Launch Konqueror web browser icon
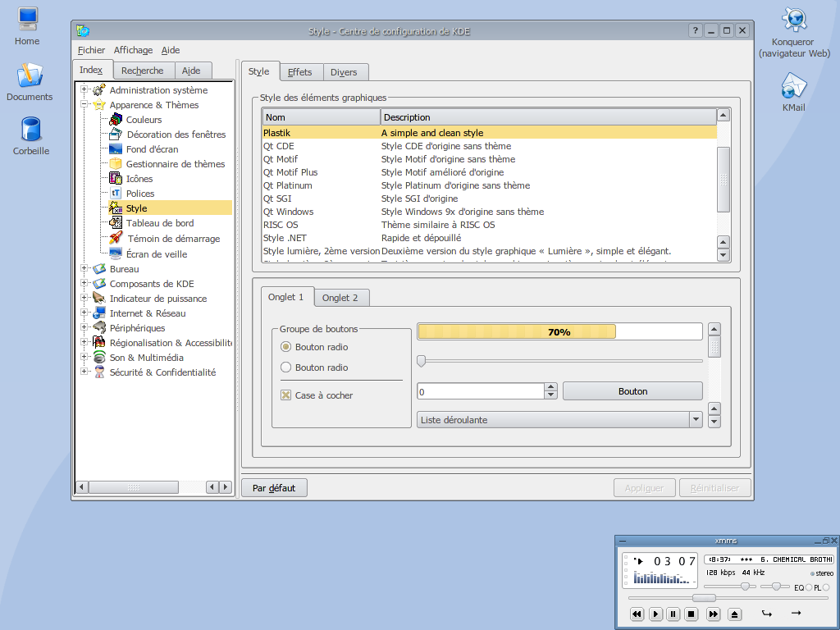This screenshot has height=630, width=840. pyautogui.click(x=794, y=20)
